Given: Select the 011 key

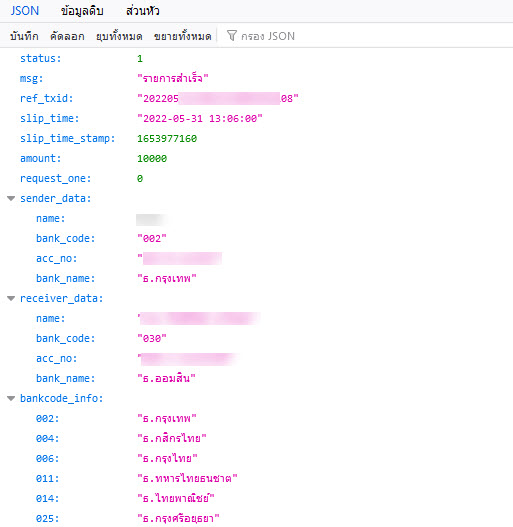Looking at the screenshot, I should point(47,478).
